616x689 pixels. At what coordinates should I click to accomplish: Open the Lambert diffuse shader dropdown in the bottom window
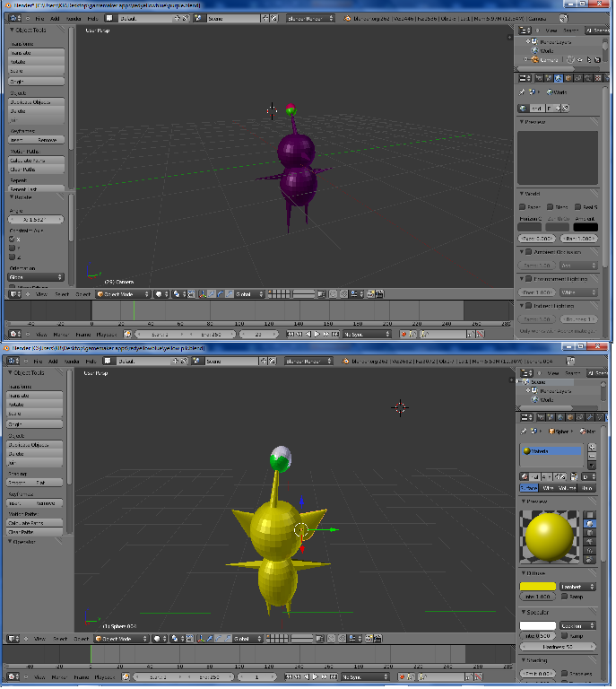tap(577, 587)
